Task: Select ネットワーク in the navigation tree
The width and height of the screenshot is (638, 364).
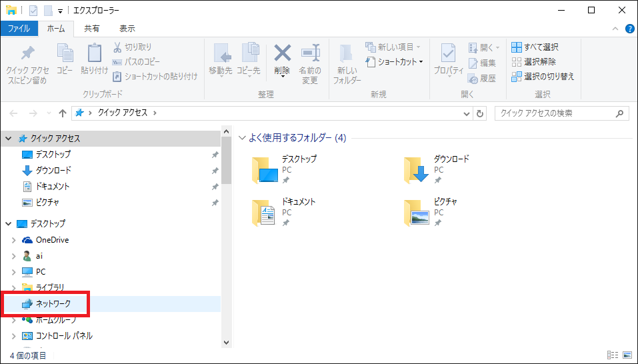Action: coord(53,304)
